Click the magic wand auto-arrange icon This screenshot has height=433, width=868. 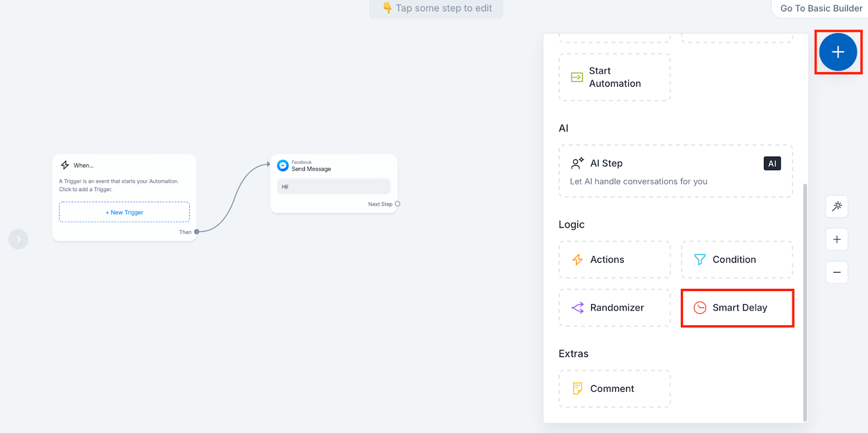(x=837, y=206)
